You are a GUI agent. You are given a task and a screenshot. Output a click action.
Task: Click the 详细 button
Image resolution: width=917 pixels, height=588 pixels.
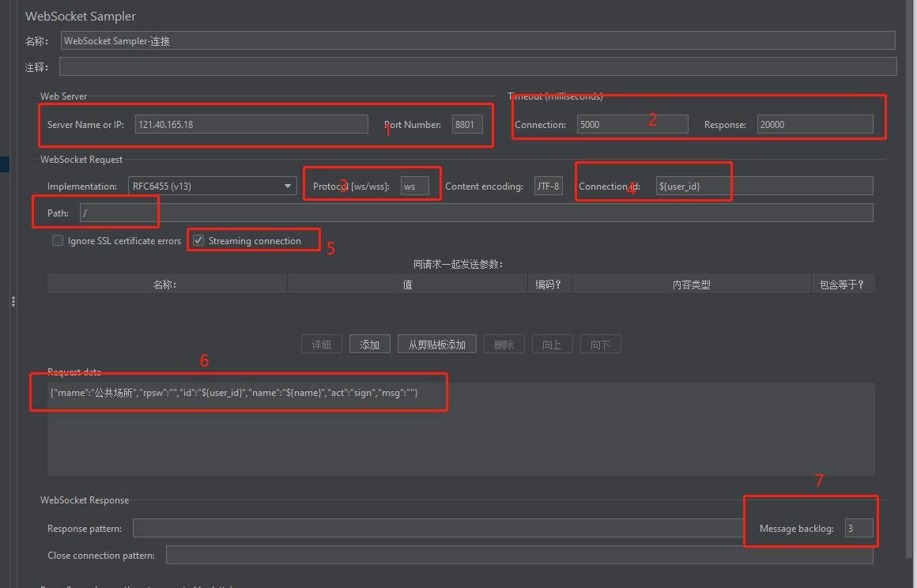tap(322, 345)
